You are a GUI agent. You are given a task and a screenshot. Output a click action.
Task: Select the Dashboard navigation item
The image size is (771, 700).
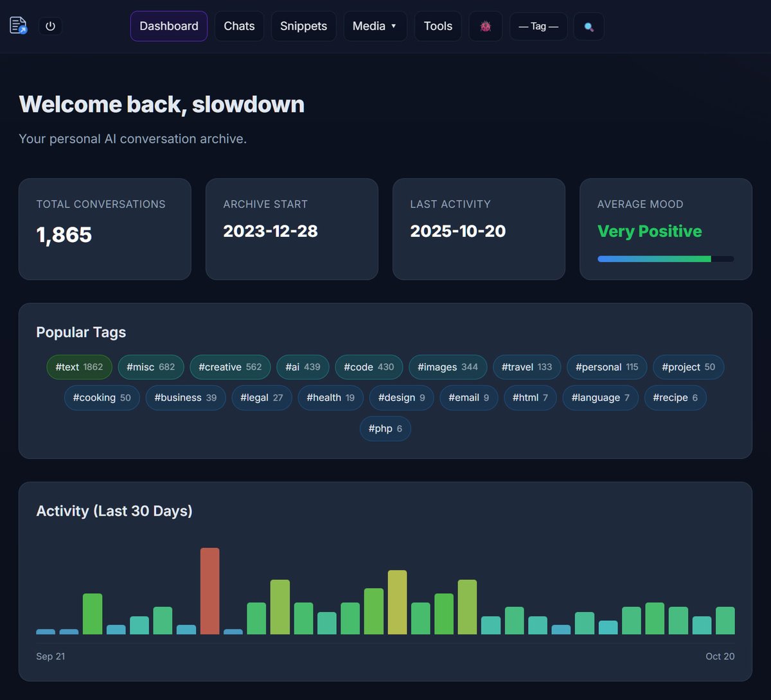point(168,26)
